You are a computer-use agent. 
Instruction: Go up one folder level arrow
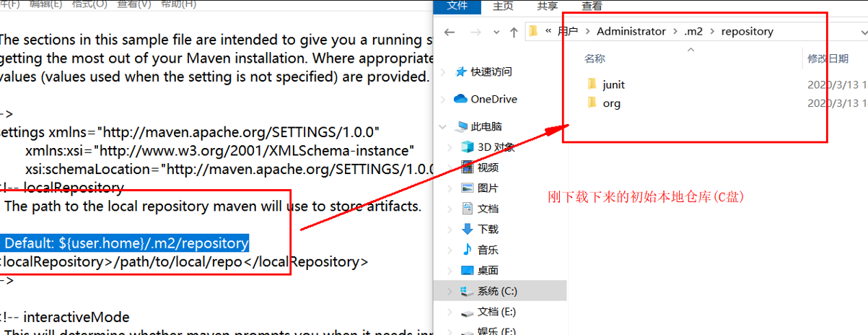pos(514,32)
